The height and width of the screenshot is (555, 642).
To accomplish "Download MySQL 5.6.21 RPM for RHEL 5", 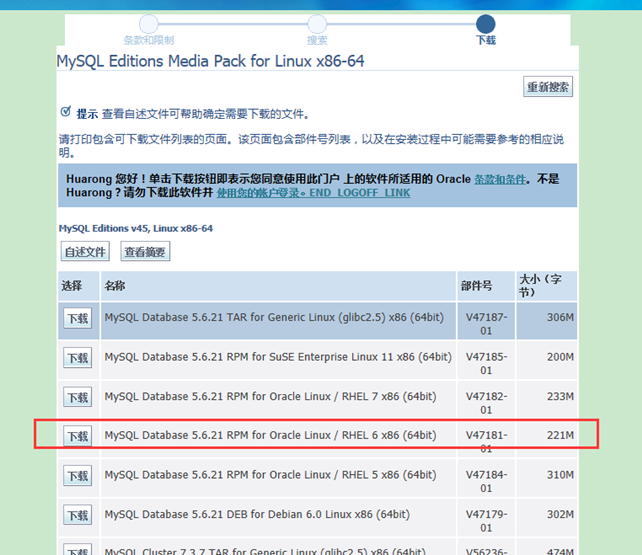I will pos(77,476).
